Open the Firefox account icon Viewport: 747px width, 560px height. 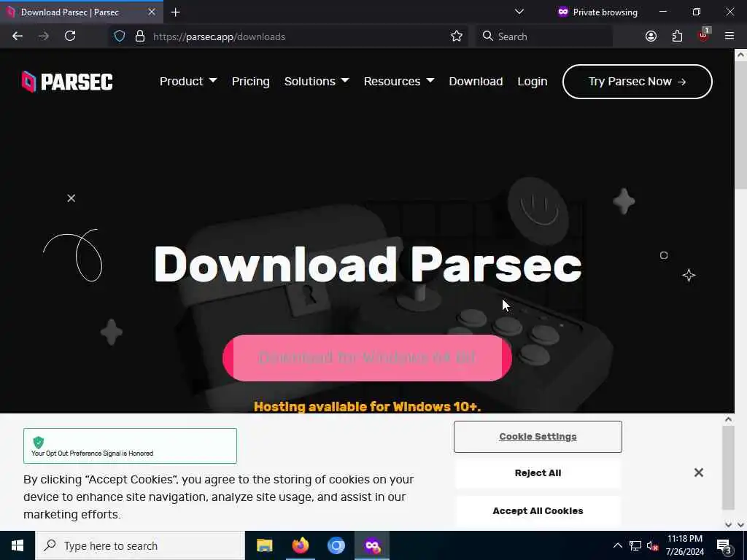651,36
